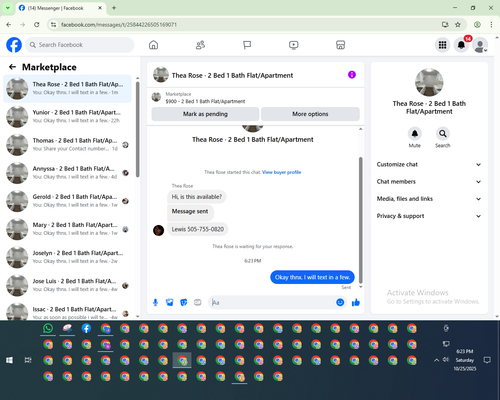This screenshot has width=500, height=400.
Task: Open a new browser tab
Action: (x=114, y=8)
